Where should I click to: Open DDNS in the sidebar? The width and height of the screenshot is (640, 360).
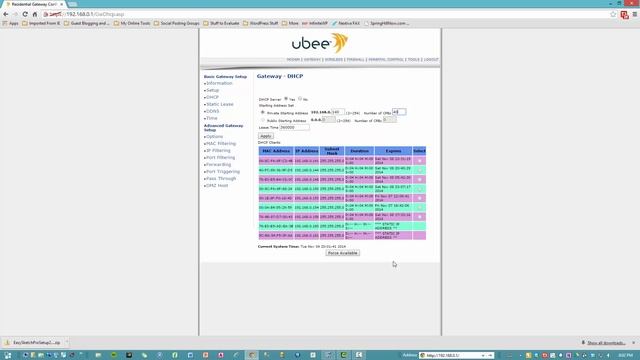[x=212, y=111]
